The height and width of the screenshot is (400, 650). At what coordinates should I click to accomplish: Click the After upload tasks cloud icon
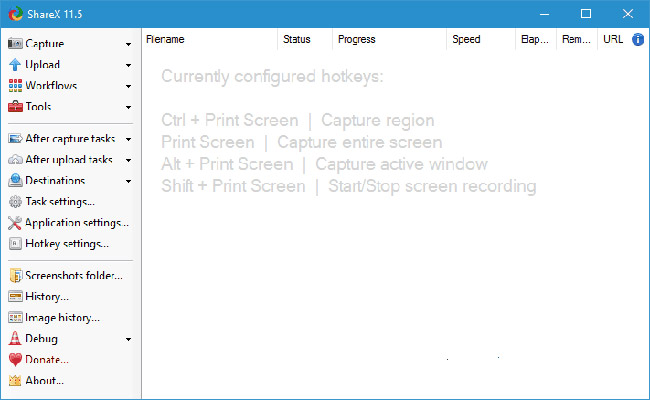coord(15,160)
